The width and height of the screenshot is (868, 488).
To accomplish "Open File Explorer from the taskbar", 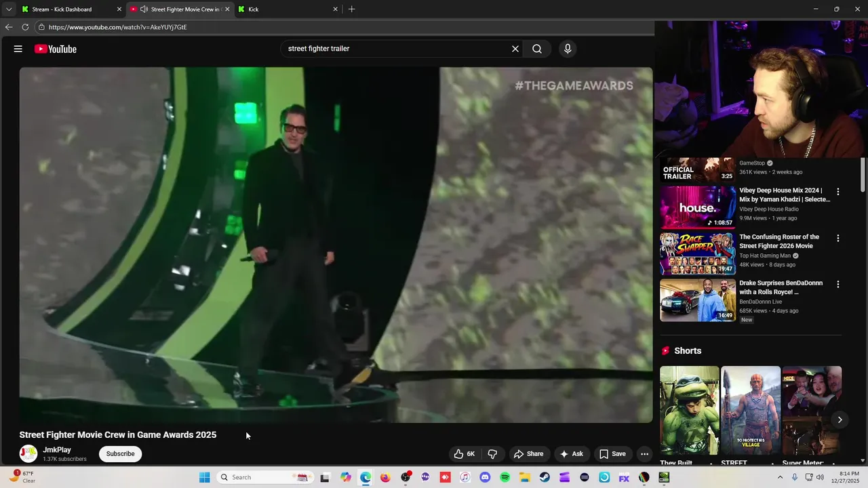I will tap(524, 477).
